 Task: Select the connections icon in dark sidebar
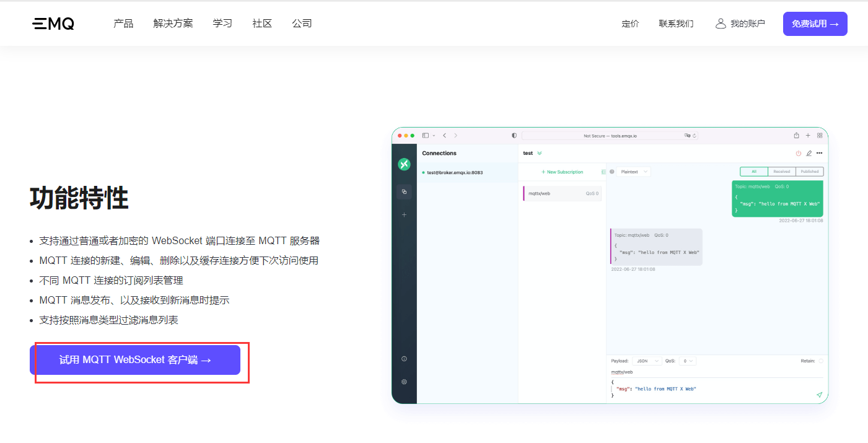pos(404,191)
